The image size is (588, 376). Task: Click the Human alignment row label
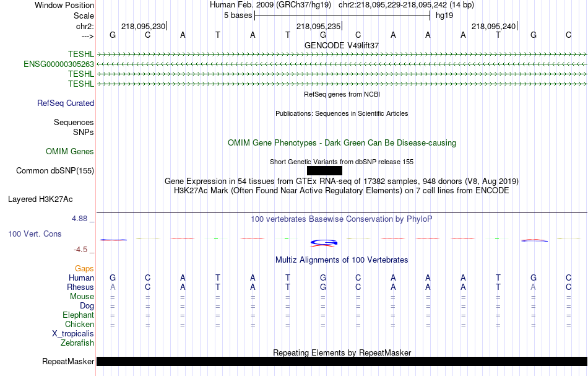(x=81, y=278)
